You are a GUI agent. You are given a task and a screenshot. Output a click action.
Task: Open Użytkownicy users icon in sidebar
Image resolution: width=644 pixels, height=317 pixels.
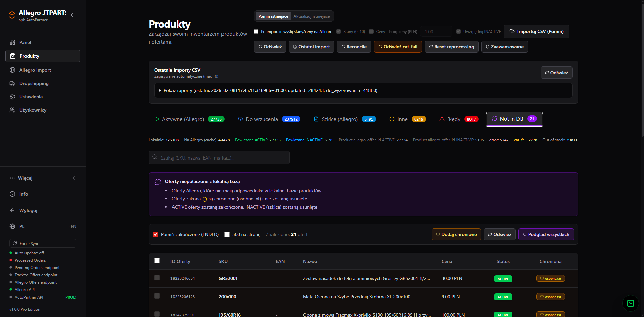click(x=12, y=110)
